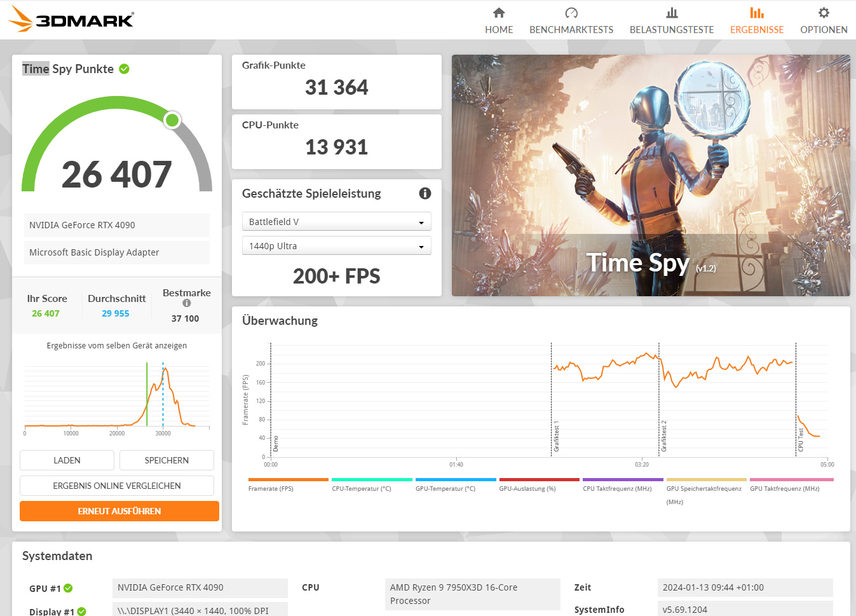Image resolution: width=856 pixels, height=616 pixels.
Task: Click the Microsoft Basic Display Adapter field
Action: (x=117, y=252)
